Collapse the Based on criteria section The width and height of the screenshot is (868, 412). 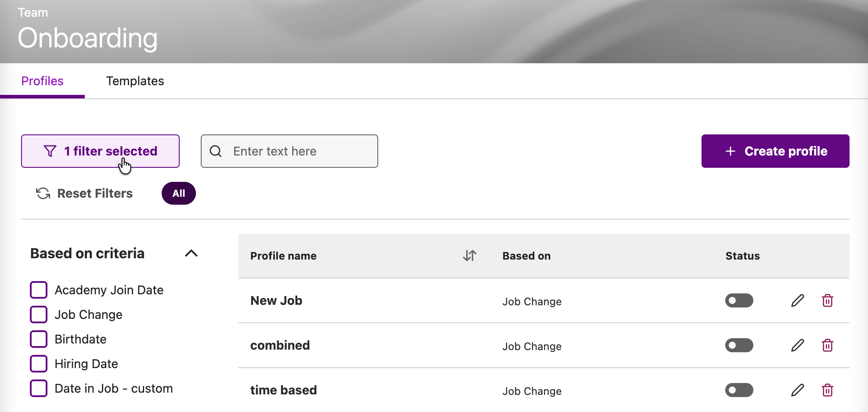click(191, 253)
